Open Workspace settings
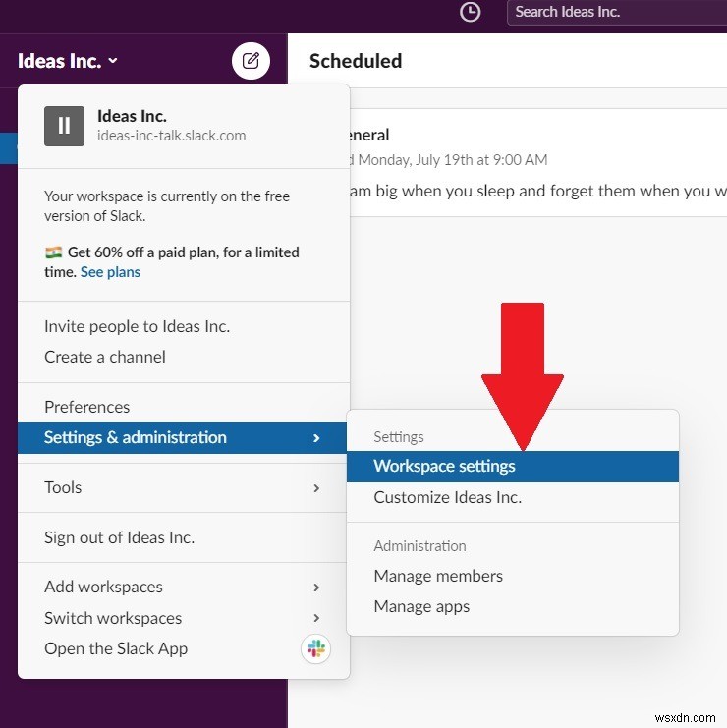The width and height of the screenshot is (727, 728). tap(513, 466)
